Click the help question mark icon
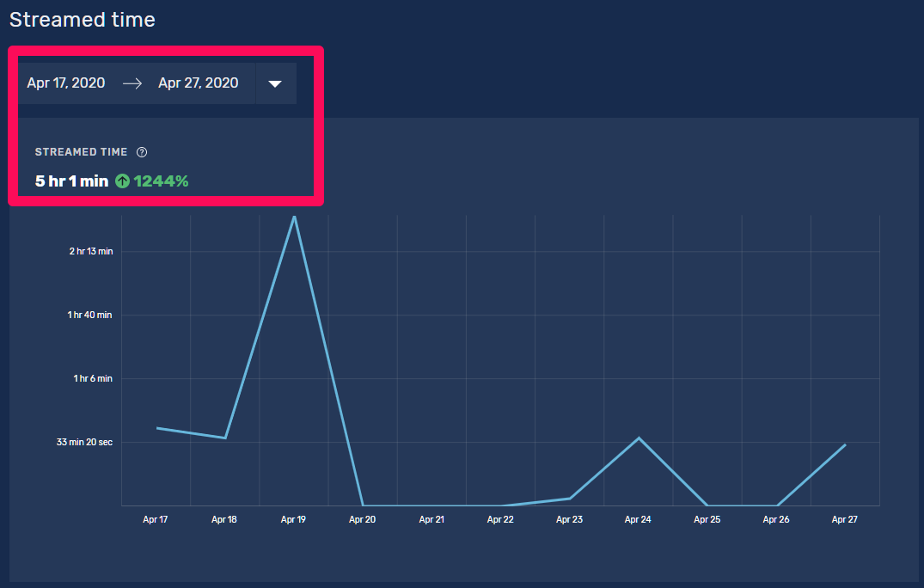The image size is (924, 588). [142, 152]
